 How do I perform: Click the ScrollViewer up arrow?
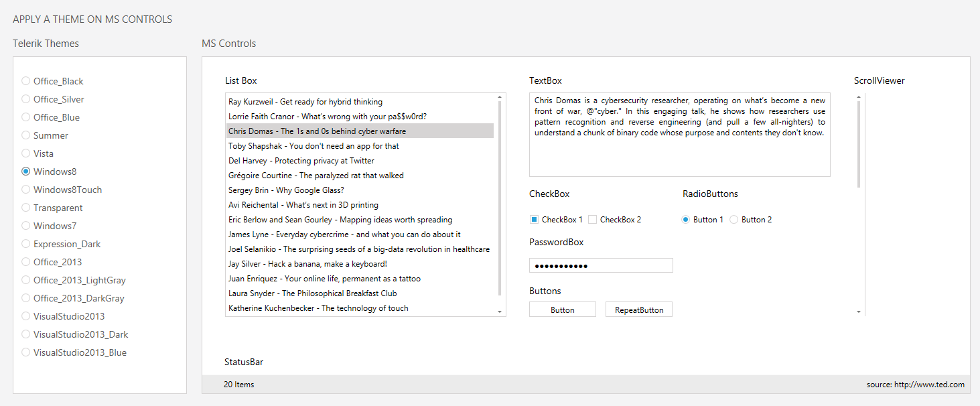point(859,98)
